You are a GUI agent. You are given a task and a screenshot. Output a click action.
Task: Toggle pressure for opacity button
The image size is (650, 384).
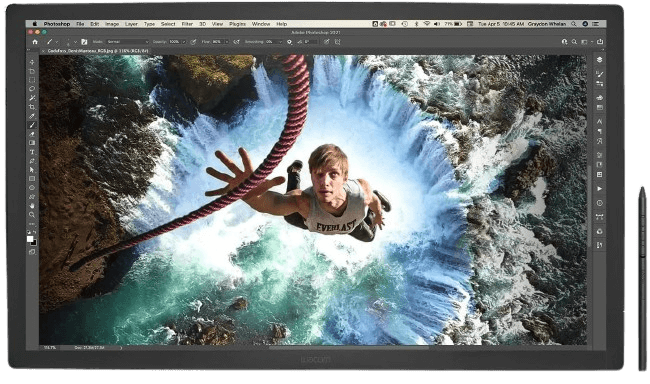click(x=193, y=41)
